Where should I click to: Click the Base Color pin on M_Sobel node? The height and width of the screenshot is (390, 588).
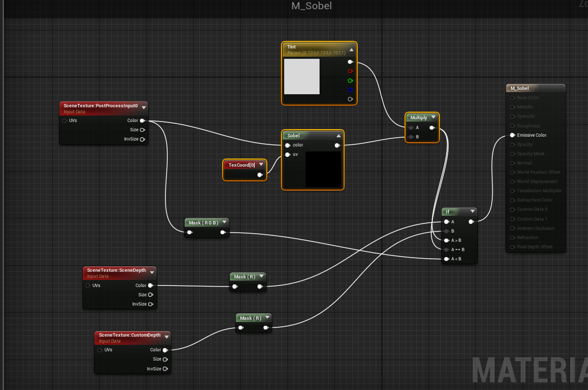coord(512,97)
